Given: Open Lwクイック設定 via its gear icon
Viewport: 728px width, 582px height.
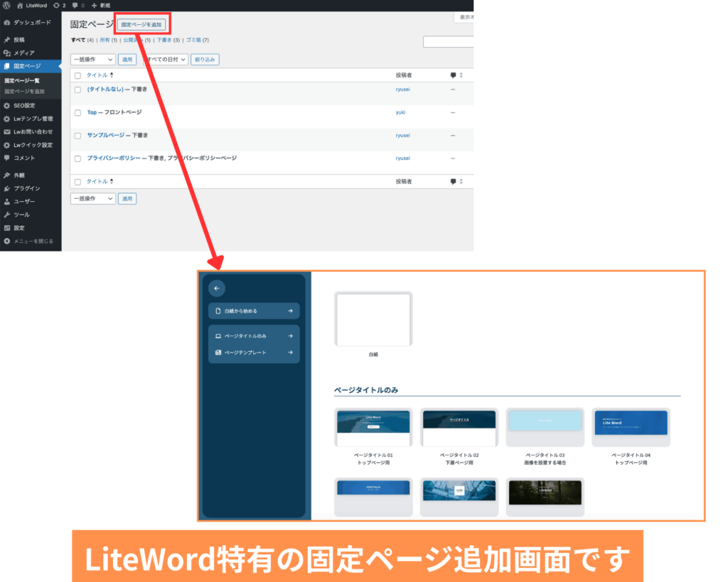Looking at the screenshot, I should click(7, 145).
